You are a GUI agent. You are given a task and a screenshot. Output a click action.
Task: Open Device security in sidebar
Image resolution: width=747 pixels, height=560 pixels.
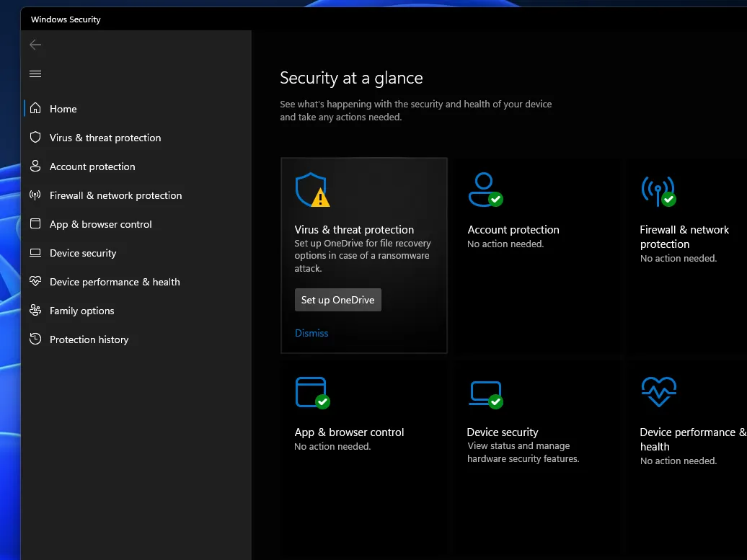(82, 253)
